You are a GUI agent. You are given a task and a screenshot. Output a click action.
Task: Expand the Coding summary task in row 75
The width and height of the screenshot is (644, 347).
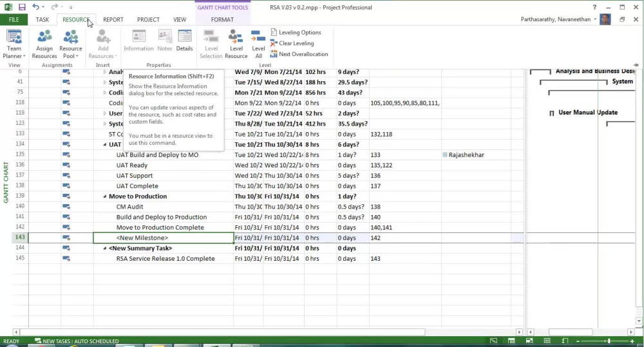coord(105,93)
